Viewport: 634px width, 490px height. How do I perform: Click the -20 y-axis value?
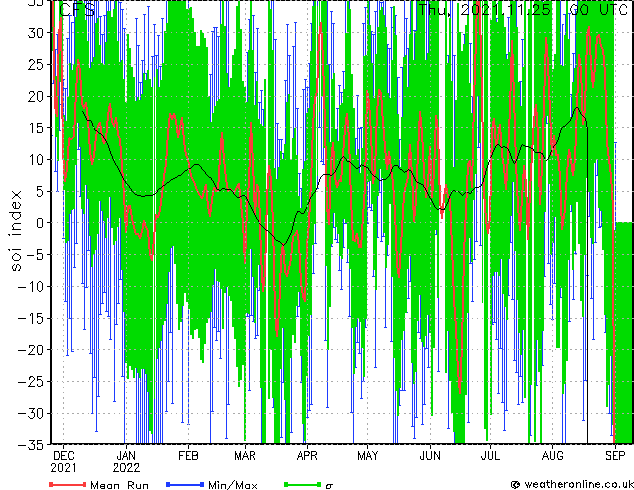31,350
